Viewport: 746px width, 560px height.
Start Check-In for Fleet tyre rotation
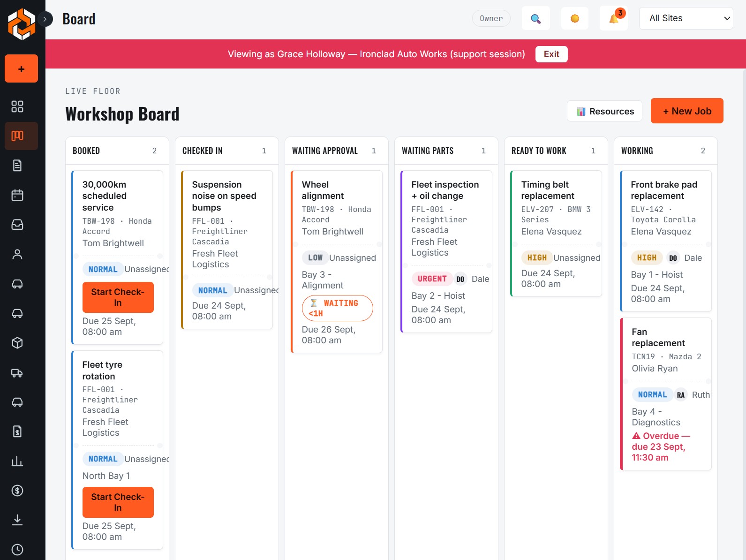[x=118, y=502]
